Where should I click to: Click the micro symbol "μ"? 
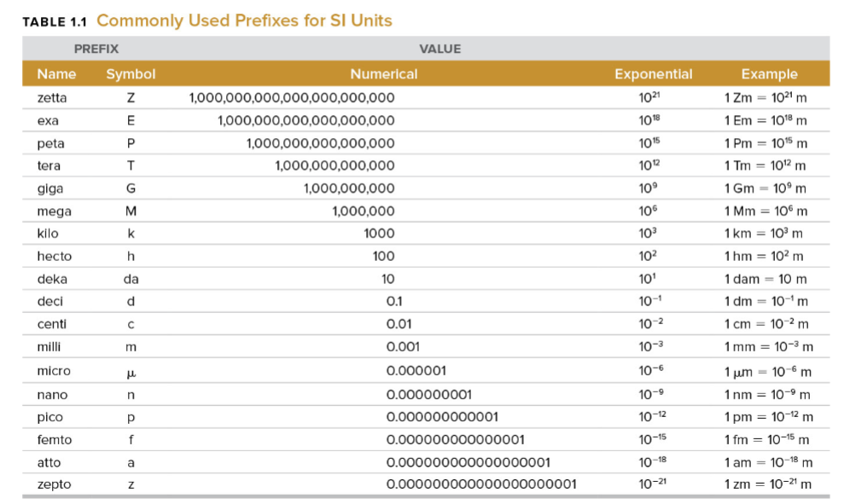pos(131,372)
